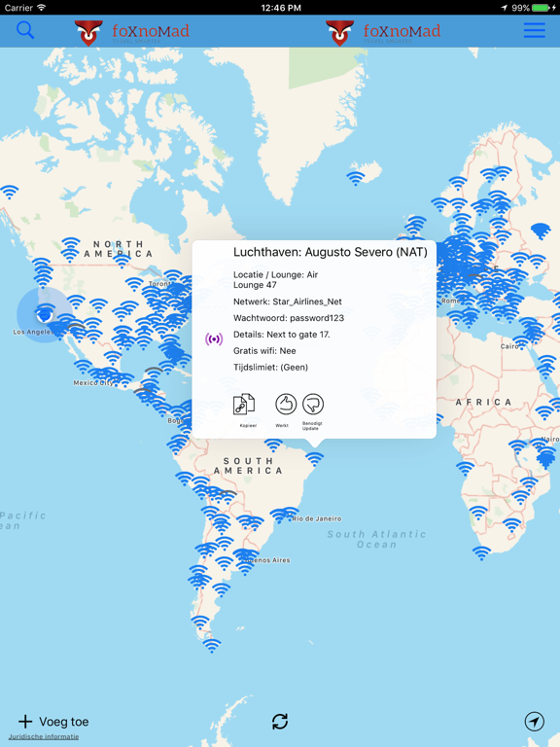Select the wifi marker at South America's southern tip
Screen dimensions: 560x747
click(212, 646)
